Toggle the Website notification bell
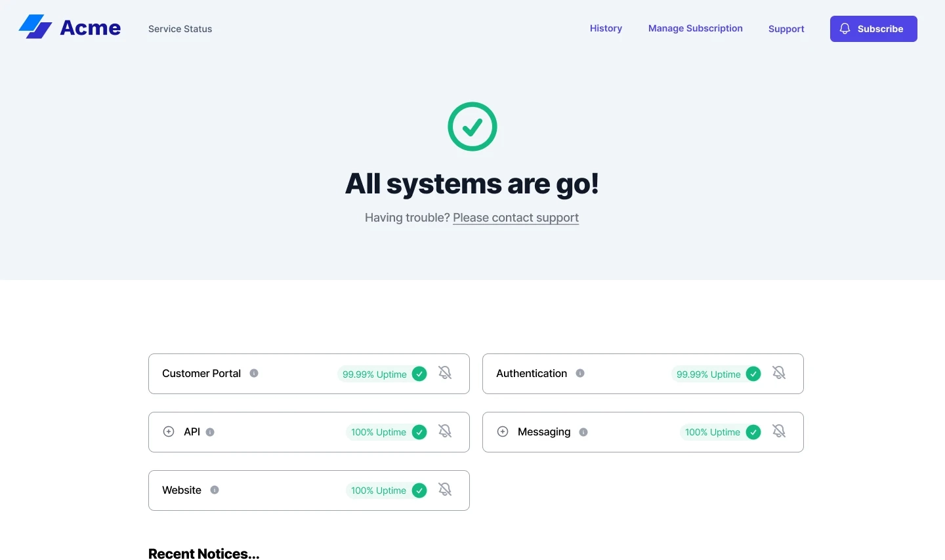Viewport: 945px width, 560px height. tap(445, 489)
